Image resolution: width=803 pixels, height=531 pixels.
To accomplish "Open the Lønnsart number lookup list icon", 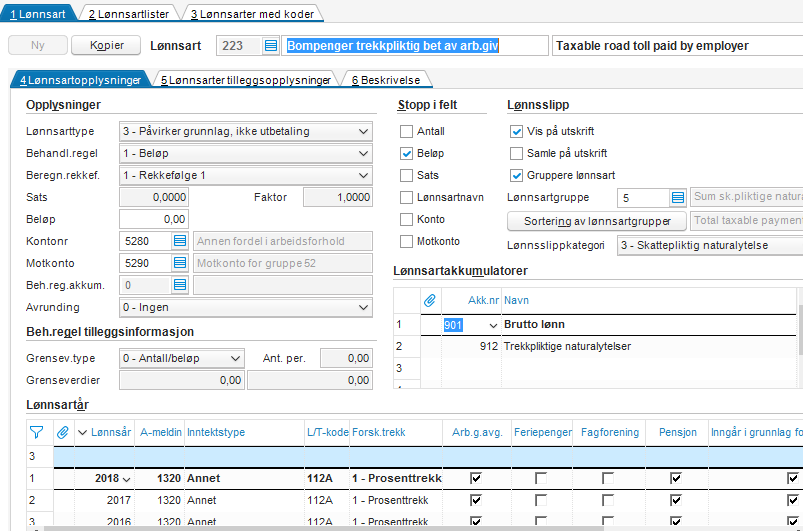I will 271,46.
